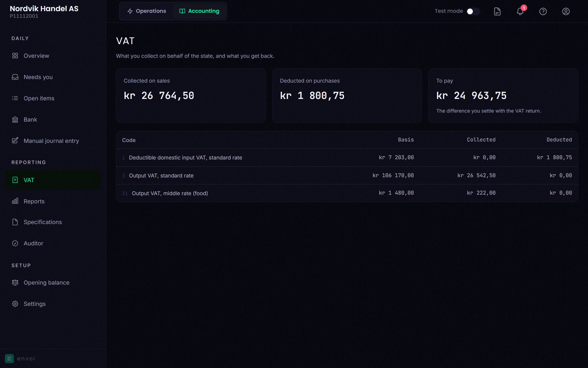Click the Collected on sales card

click(191, 95)
